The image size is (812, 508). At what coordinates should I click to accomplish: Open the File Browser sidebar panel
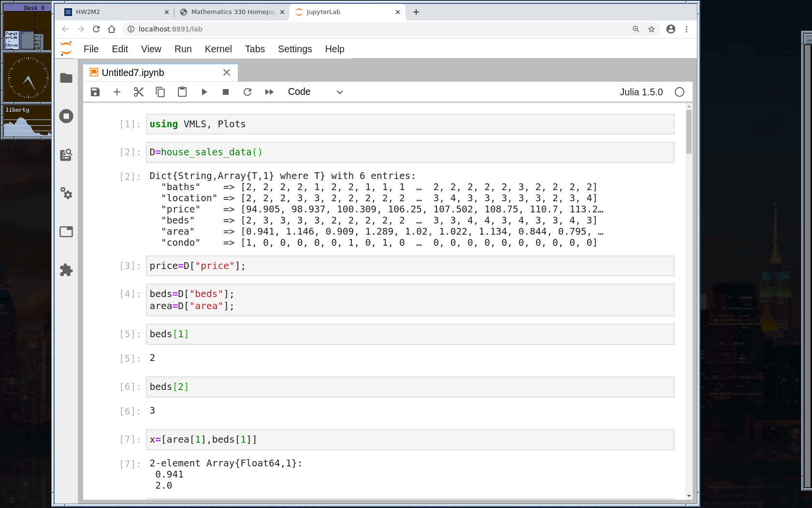pos(66,78)
